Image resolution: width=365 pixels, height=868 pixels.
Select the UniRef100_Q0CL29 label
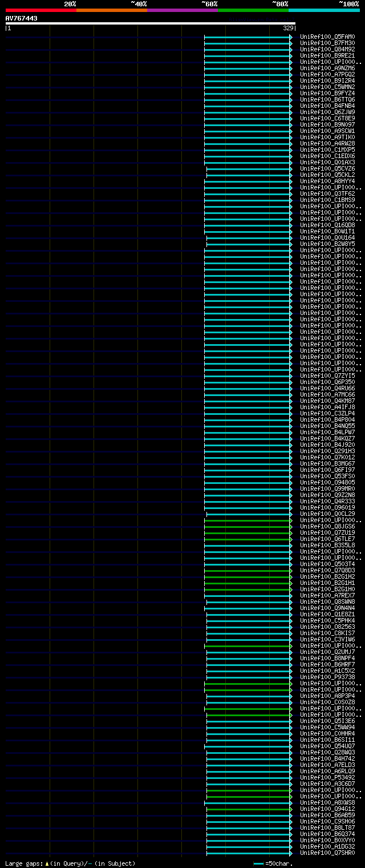point(327,514)
